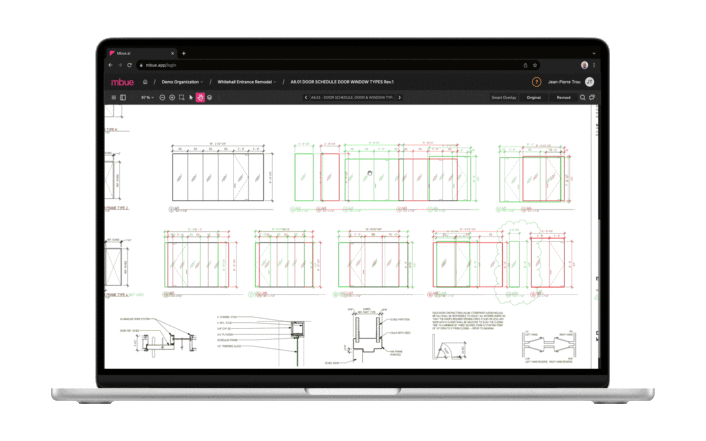Image resolution: width=706 pixels, height=441 pixels.
Task: Click the zoom in plus icon
Action: [x=172, y=98]
